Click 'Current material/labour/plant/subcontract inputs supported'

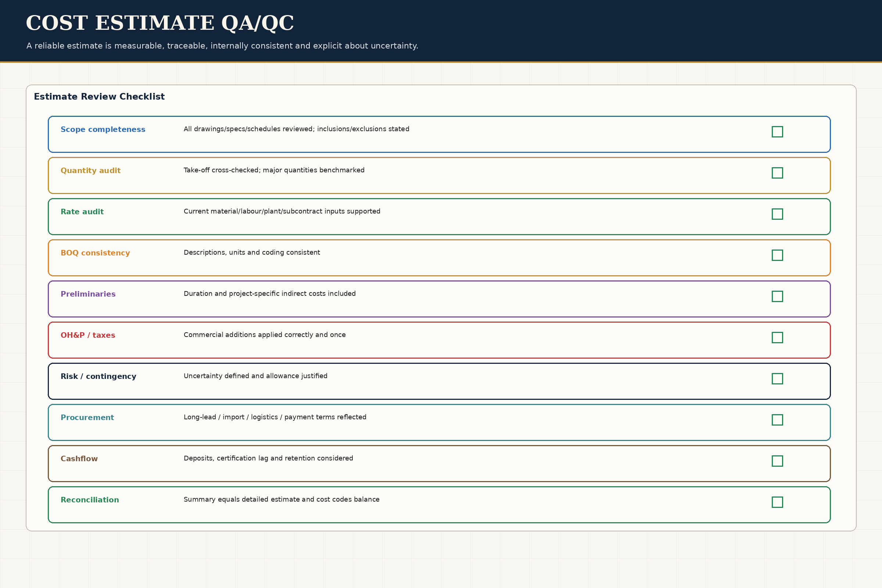point(282,212)
